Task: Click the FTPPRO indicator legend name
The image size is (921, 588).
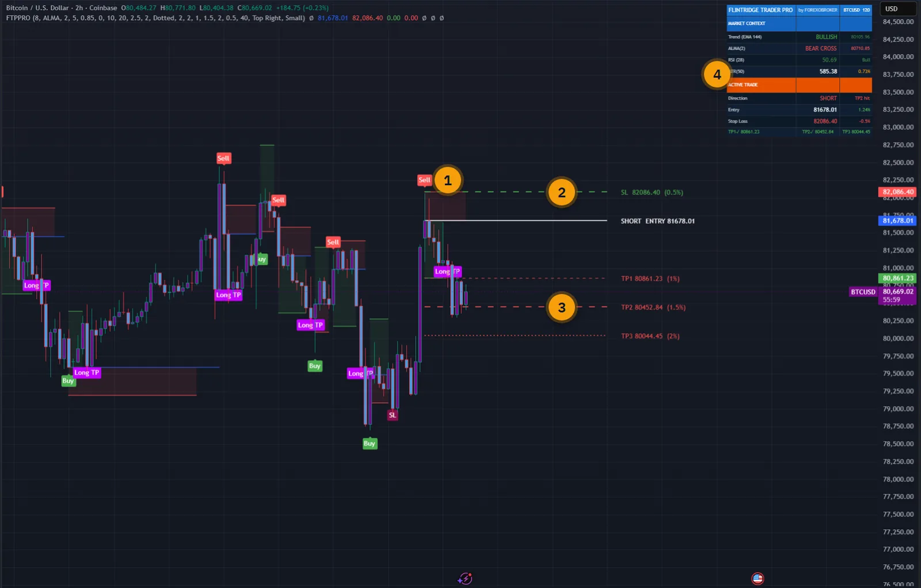Action: (x=18, y=18)
